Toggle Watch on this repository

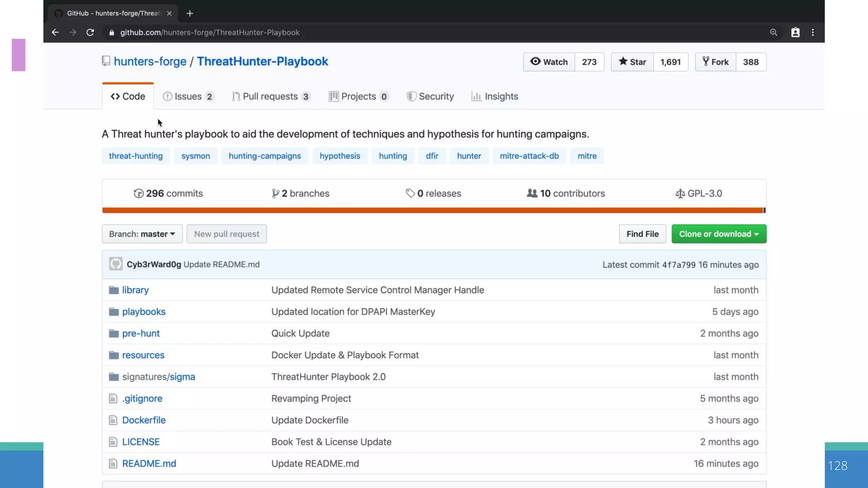click(549, 62)
